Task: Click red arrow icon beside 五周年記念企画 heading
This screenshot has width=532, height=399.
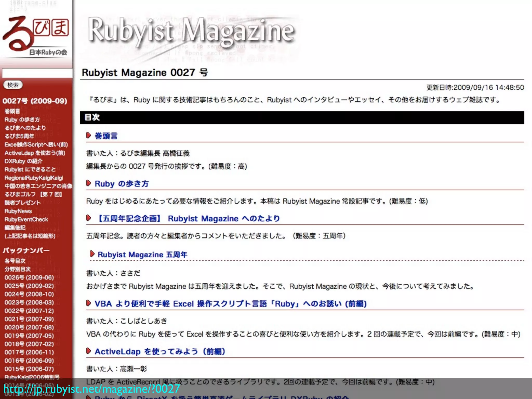Action: [x=89, y=218]
